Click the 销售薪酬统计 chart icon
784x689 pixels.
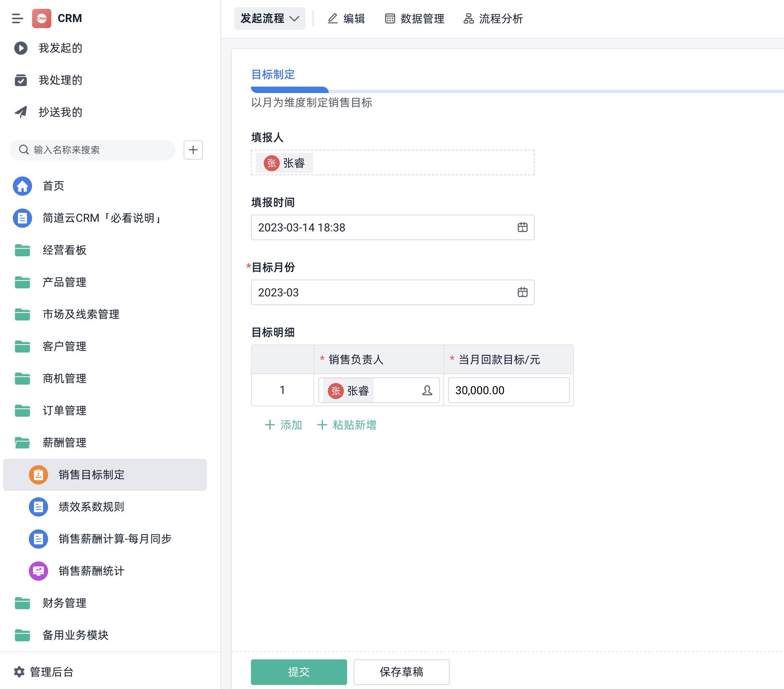coord(38,571)
